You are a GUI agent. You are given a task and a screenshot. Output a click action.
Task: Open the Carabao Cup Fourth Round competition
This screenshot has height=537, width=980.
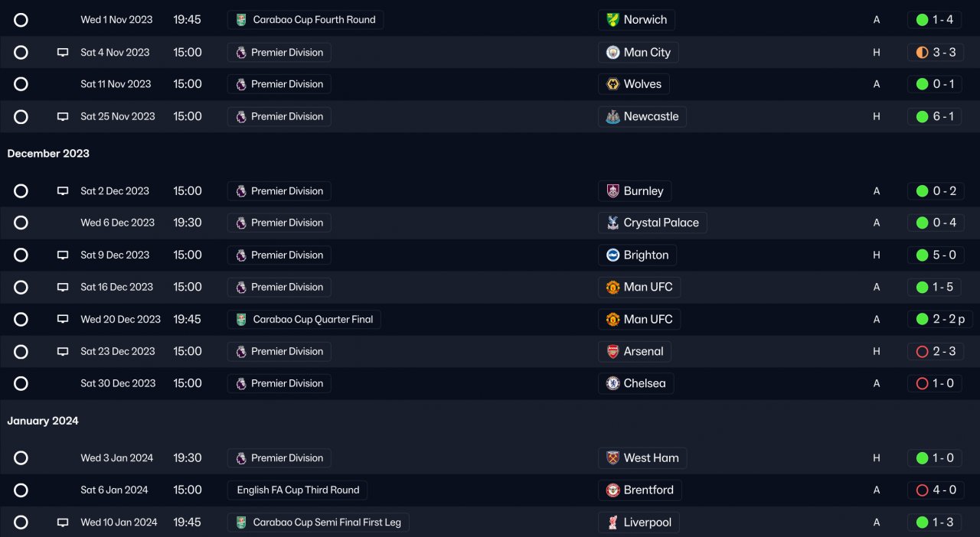tap(313, 20)
